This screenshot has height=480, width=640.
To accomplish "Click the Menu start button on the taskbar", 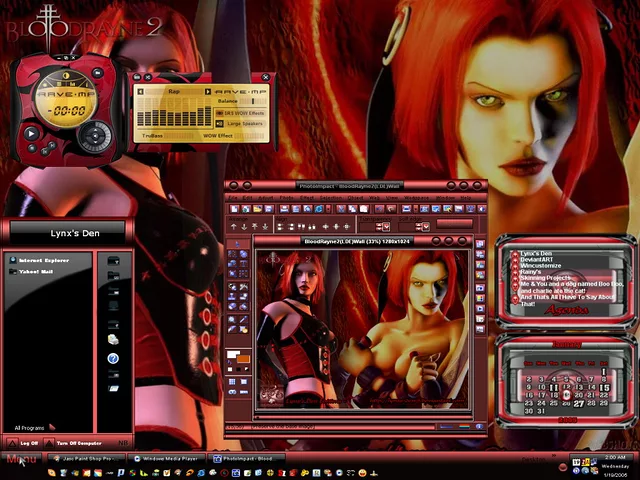I will pyautogui.click(x=21, y=459).
